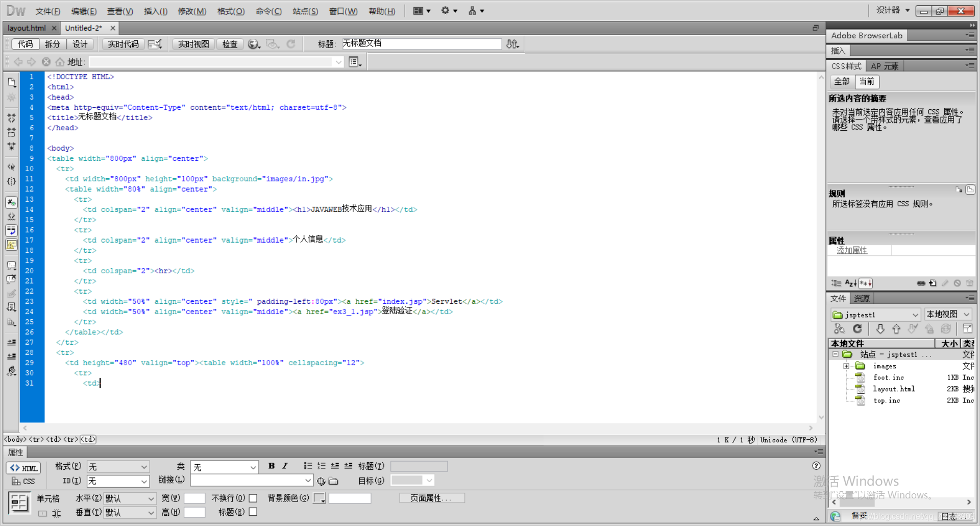Image resolution: width=980 pixels, height=526 pixels.
Task: Click the attach style sheet link icon
Action: 921,283
